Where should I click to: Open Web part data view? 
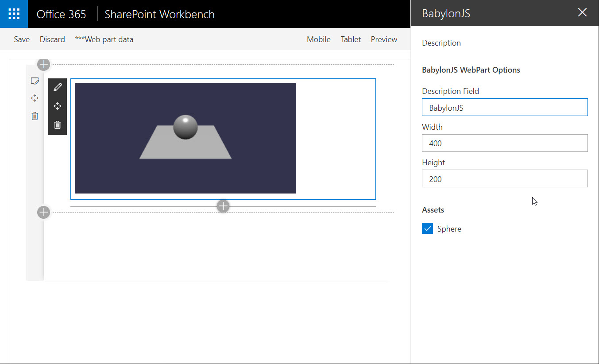click(104, 39)
